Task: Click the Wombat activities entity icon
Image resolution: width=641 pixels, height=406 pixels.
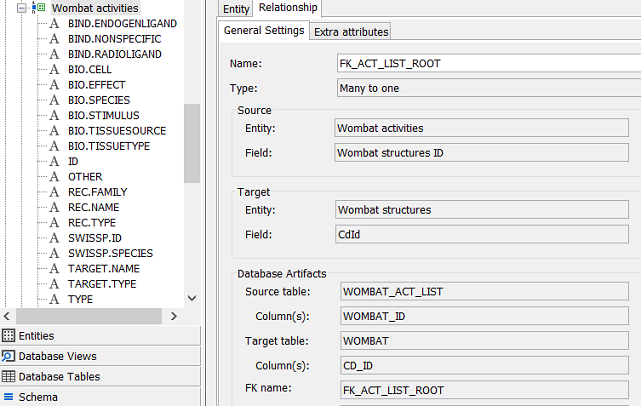Action: pos(40,8)
